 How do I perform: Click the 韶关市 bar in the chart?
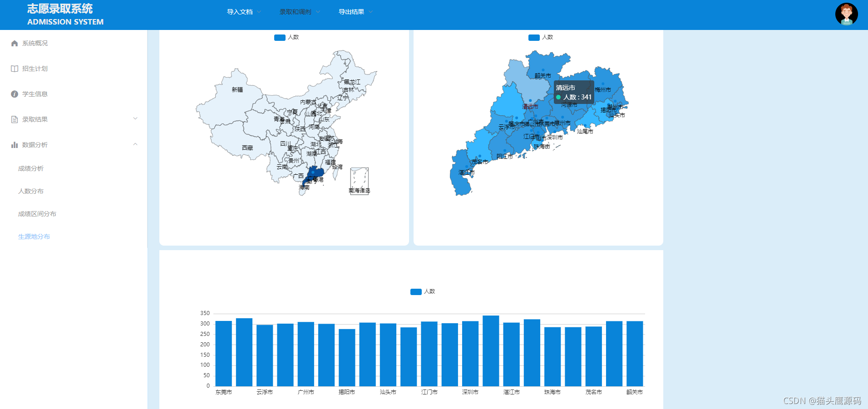(635, 354)
